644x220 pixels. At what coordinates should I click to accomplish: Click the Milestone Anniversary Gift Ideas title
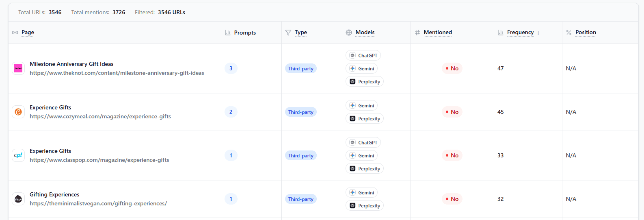tap(71, 64)
